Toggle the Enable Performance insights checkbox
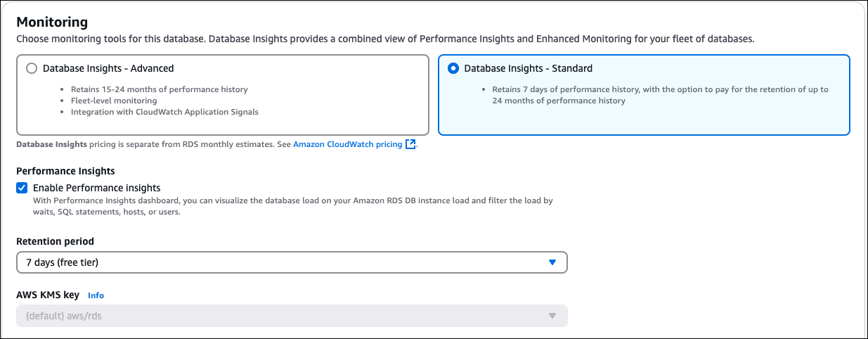This screenshot has width=868, height=339. [x=22, y=188]
